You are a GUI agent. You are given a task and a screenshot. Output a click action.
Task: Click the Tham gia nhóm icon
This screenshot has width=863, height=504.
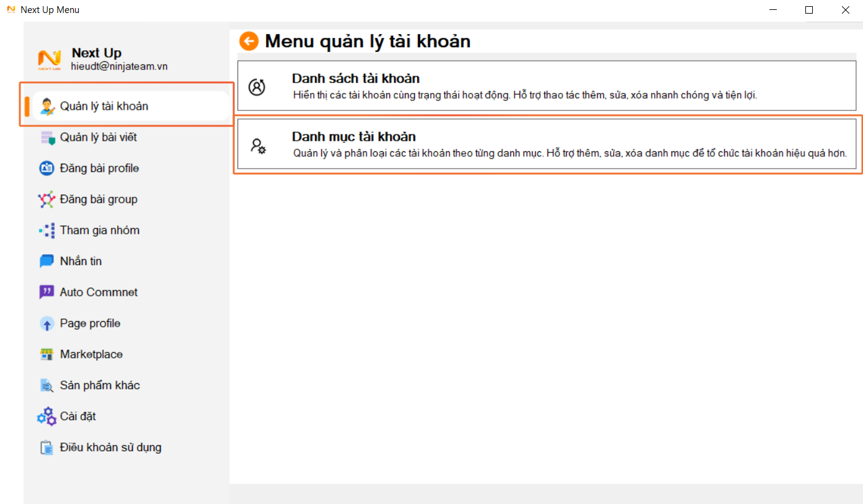click(47, 231)
